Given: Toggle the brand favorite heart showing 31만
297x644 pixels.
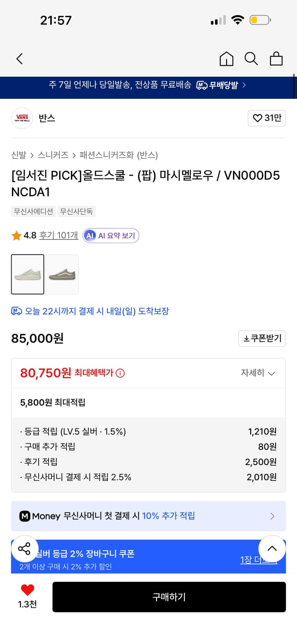Looking at the screenshot, I should [267, 118].
